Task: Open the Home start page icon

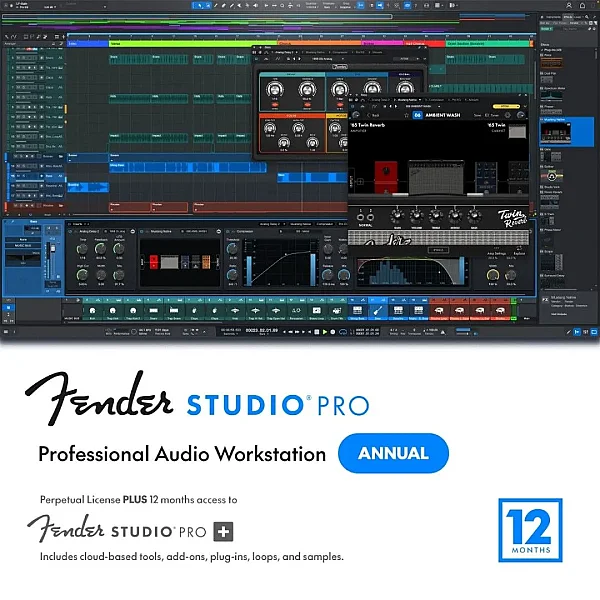Action: 582,5
